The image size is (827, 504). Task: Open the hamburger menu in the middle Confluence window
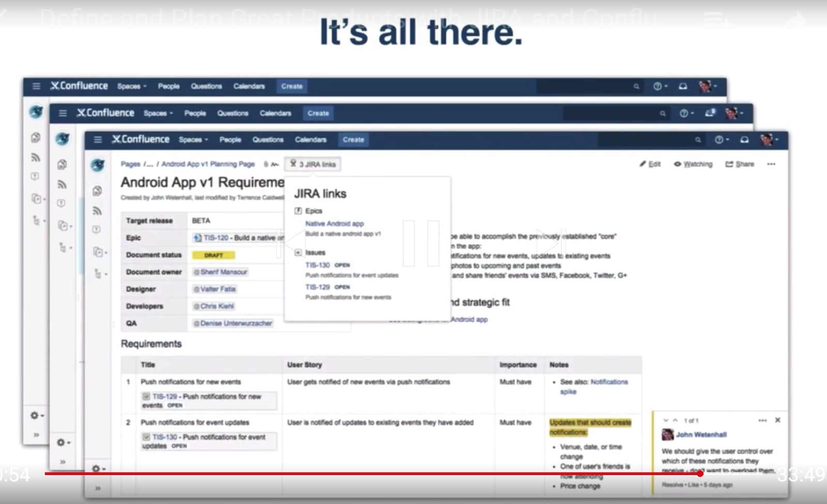coord(63,113)
